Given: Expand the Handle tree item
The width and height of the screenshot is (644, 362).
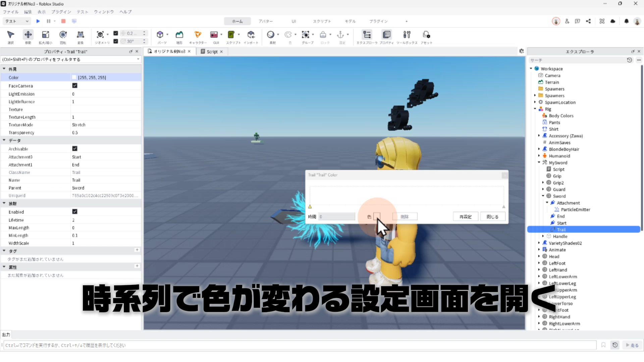Looking at the screenshot, I should coord(543,236).
